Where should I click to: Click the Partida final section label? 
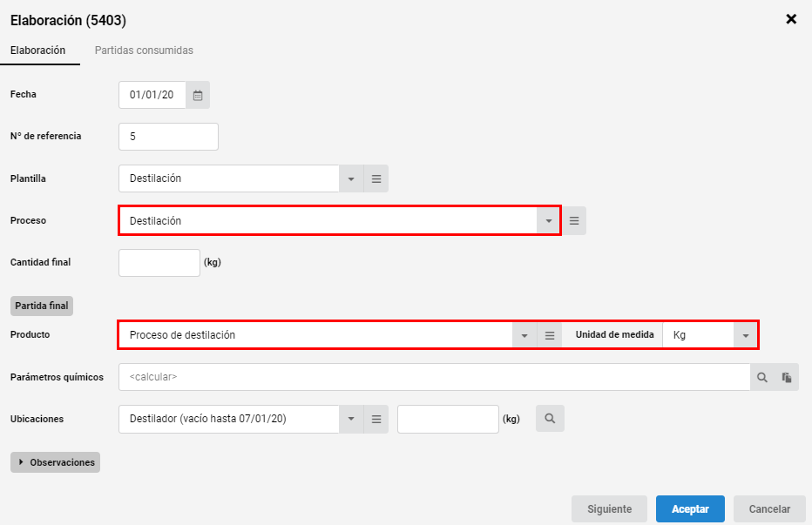[42, 306]
